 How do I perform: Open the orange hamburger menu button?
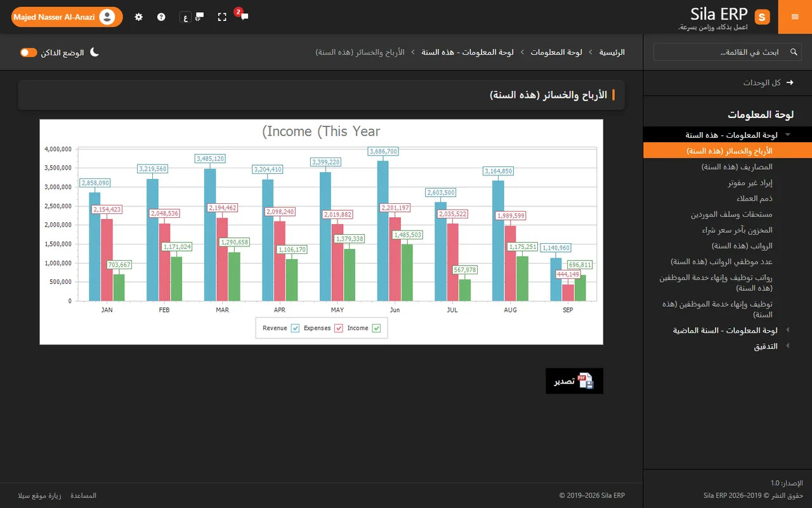[795, 17]
